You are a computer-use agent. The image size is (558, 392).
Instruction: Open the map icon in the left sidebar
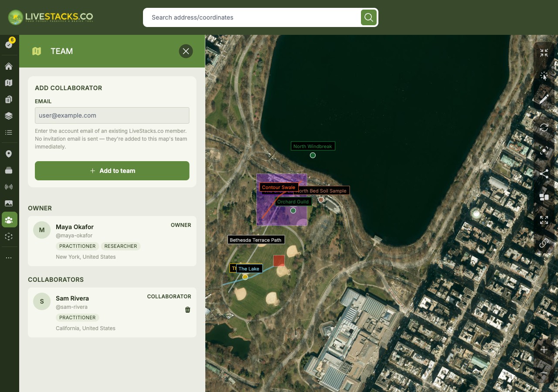pos(9,83)
